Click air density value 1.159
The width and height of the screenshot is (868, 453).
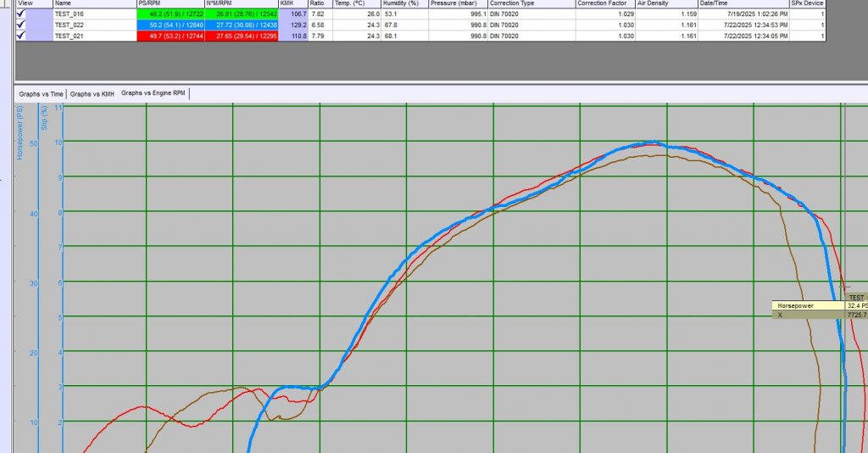[689, 14]
